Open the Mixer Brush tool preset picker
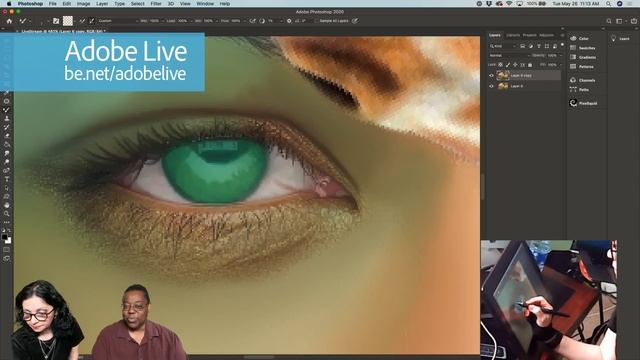The image size is (640, 360). tap(24, 21)
